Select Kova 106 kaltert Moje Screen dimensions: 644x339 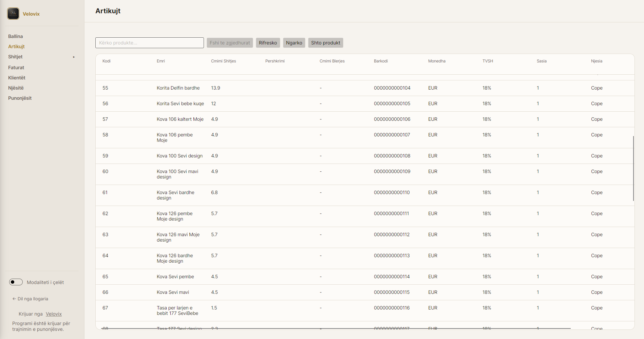tap(365, 119)
